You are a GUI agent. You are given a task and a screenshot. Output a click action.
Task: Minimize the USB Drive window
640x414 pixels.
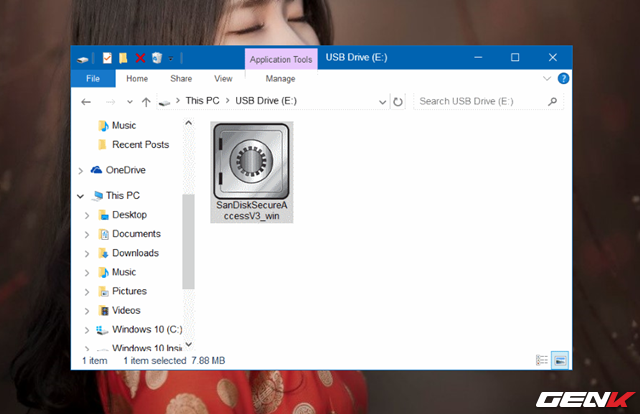tap(478, 58)
